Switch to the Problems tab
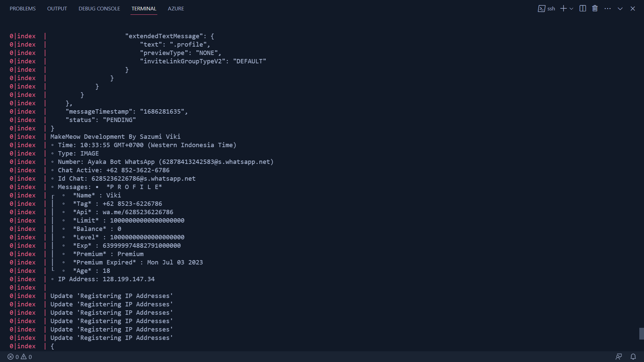This screenshot has width=644, height=362. click(22, 9)
